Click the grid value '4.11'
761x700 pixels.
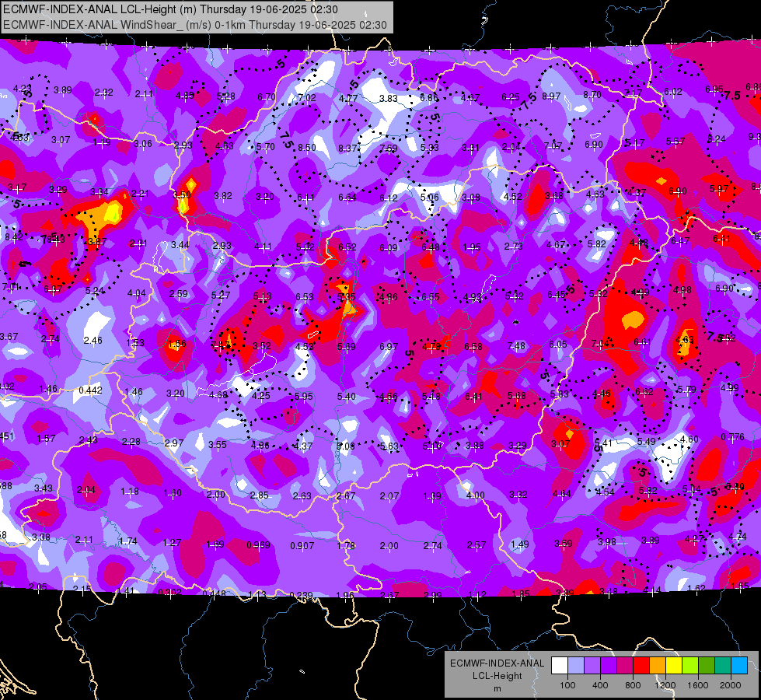coord(263,247)
